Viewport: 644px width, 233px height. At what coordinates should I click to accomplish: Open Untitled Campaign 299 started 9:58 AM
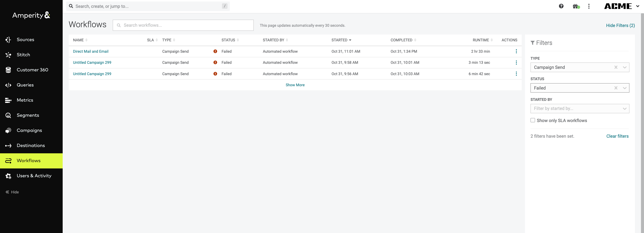92,63
